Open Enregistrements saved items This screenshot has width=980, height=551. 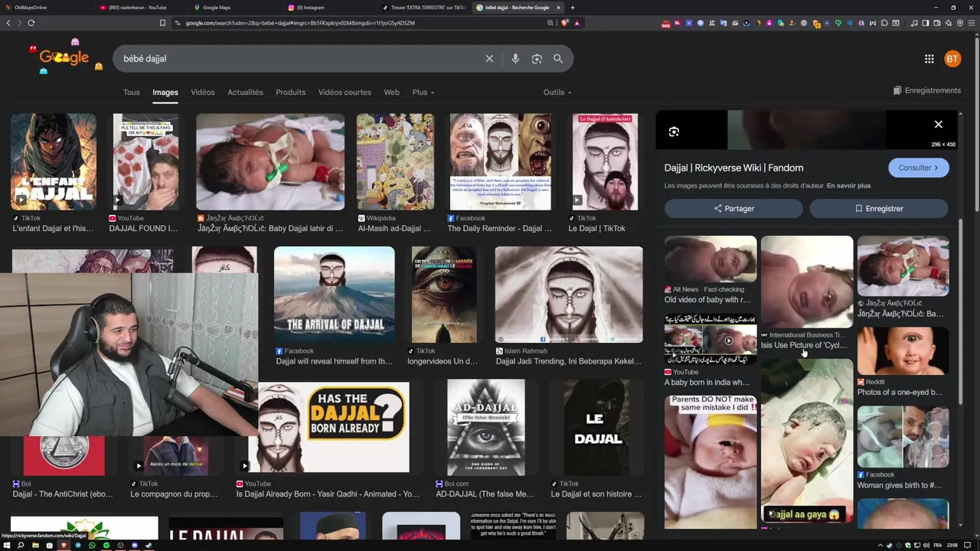coord(926,90)
